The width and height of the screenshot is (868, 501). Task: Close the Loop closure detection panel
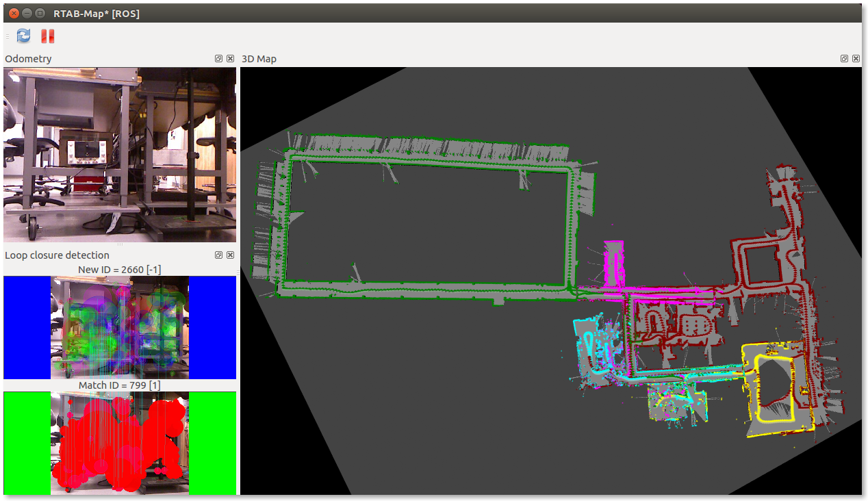pyautogui.click(x=230, y=255)
